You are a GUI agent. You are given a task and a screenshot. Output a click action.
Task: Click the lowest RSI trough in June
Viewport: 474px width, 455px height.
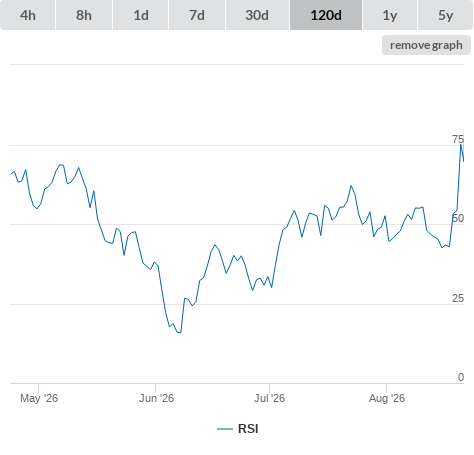point(180,332)
